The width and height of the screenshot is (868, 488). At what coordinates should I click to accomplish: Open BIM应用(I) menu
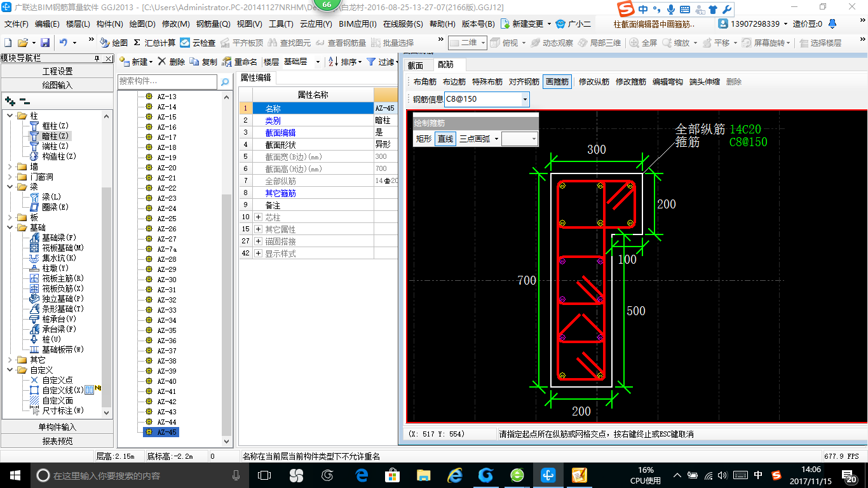(358, 24)
